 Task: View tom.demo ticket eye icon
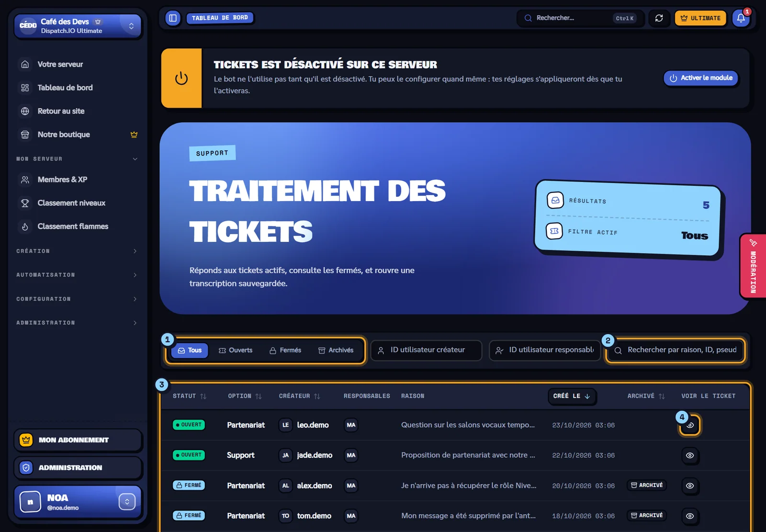pos(690,516)
